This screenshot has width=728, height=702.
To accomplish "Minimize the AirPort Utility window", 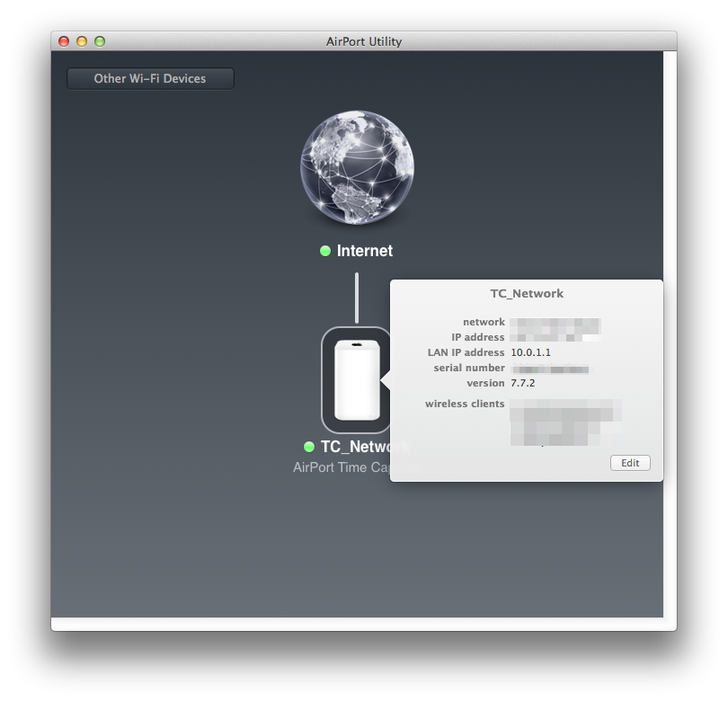I will click(x=82, y=41).
